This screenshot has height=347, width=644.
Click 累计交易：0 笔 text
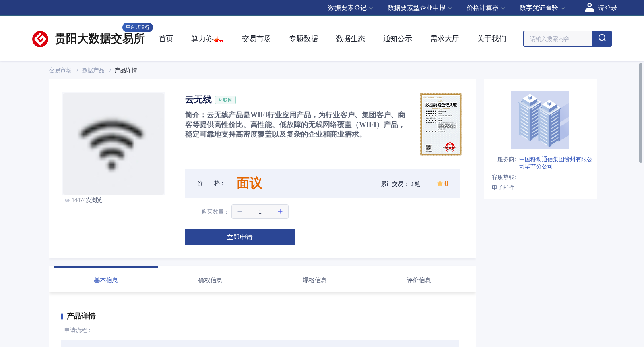coord(400,184)
